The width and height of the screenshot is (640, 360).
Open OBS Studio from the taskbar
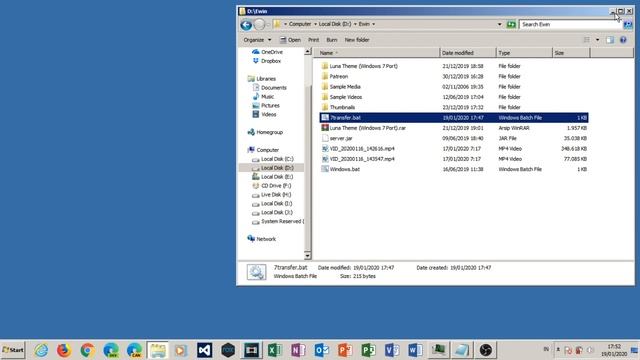click(x=485, y=350)
